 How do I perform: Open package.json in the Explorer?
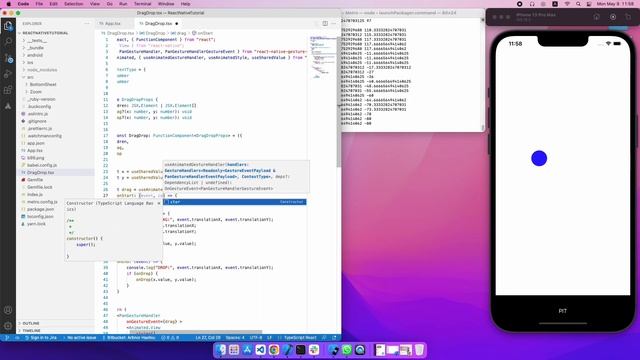pyautogui.click(x=40, y=209)
